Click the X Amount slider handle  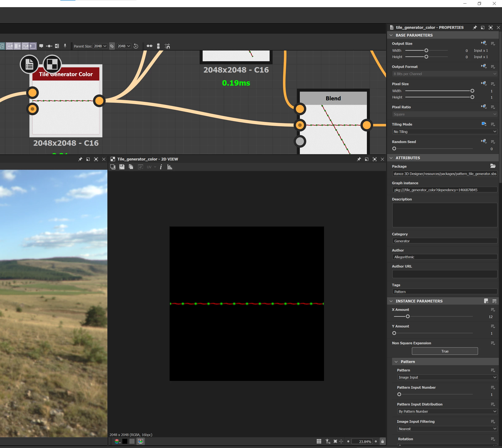coord(408,317)
